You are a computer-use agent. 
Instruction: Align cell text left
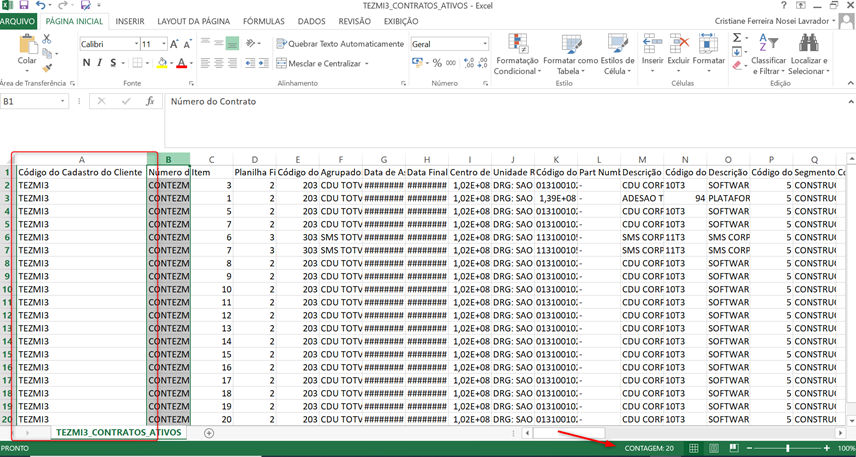coord(206,63)
